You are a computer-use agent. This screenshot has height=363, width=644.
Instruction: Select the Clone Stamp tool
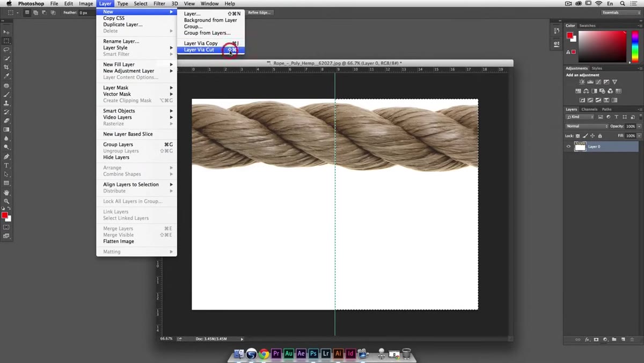(6, 103)
